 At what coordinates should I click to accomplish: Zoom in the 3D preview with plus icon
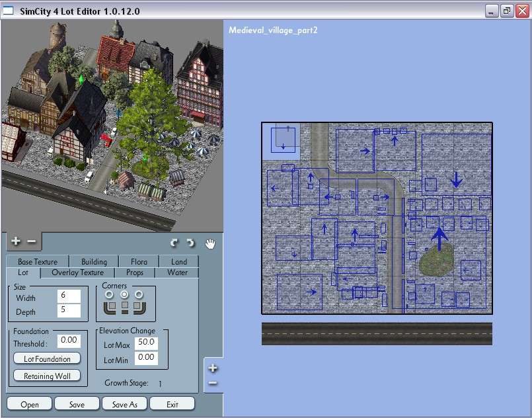(x=16, y=241)
